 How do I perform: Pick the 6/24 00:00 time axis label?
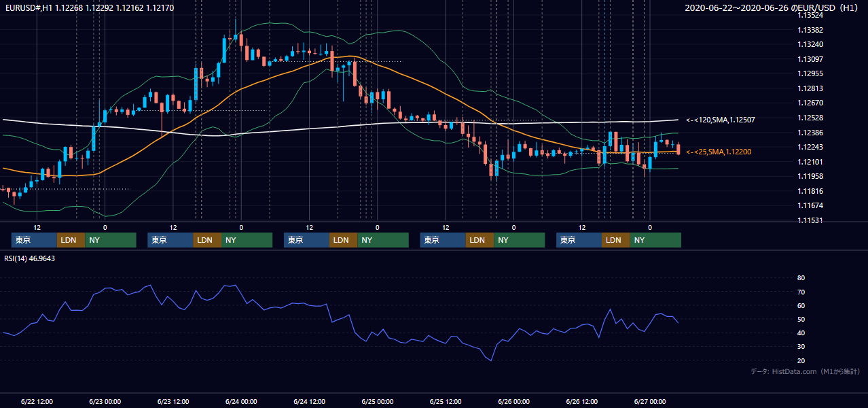click(x=241, y=402)
